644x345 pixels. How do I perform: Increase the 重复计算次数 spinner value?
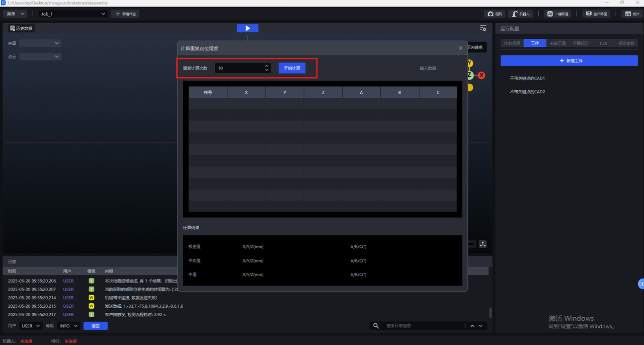click(x=267, y=65)
